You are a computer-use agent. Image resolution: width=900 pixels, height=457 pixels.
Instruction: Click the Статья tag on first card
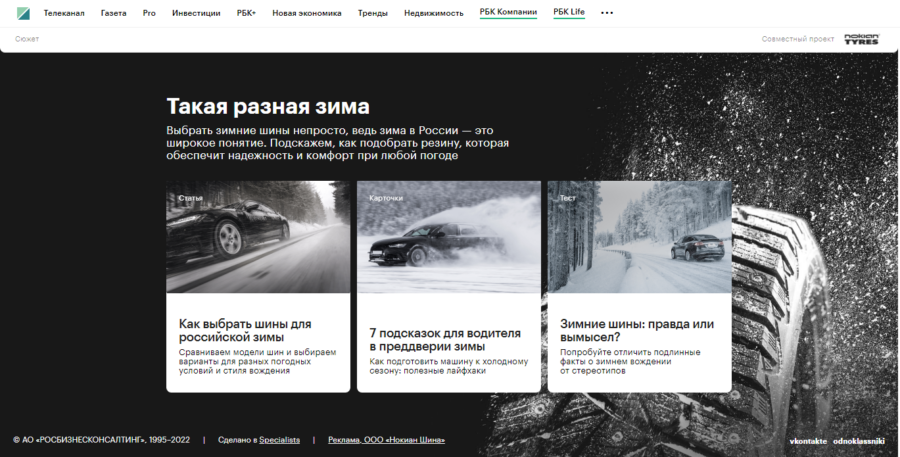(191, 198)
